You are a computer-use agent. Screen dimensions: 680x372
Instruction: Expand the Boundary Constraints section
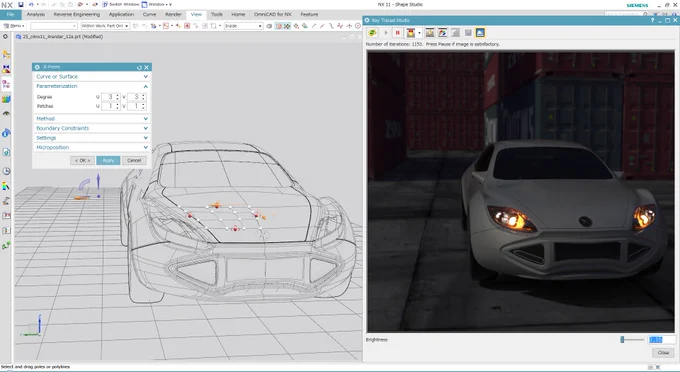(x=92, y=128)
